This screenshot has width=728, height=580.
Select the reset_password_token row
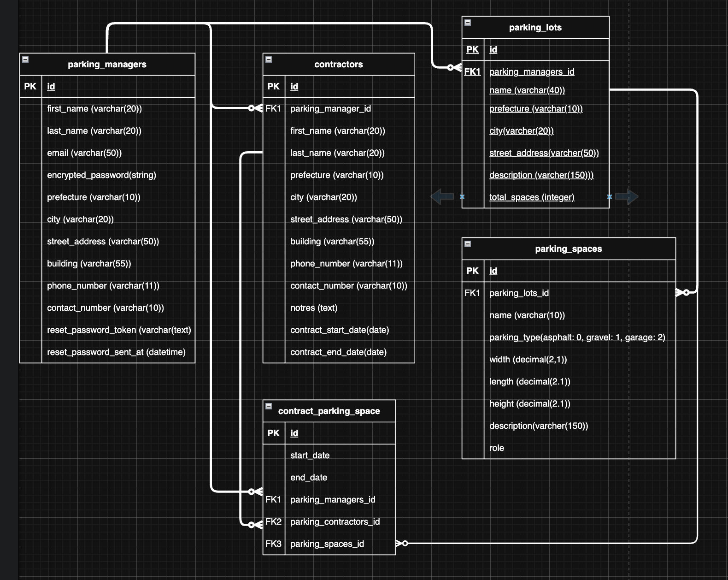(x=107, y=330)
